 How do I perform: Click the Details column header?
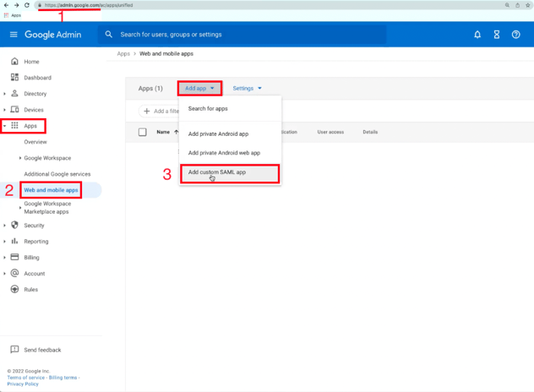370,132
